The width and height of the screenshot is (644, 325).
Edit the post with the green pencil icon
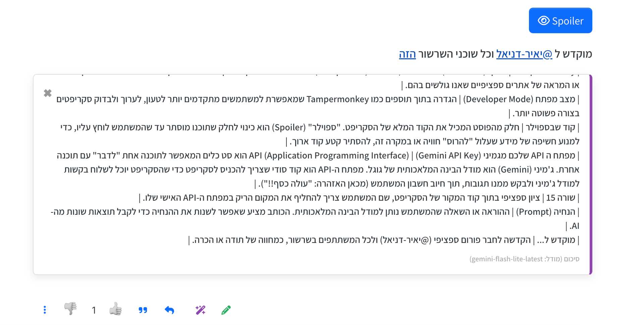coord(225,310)
